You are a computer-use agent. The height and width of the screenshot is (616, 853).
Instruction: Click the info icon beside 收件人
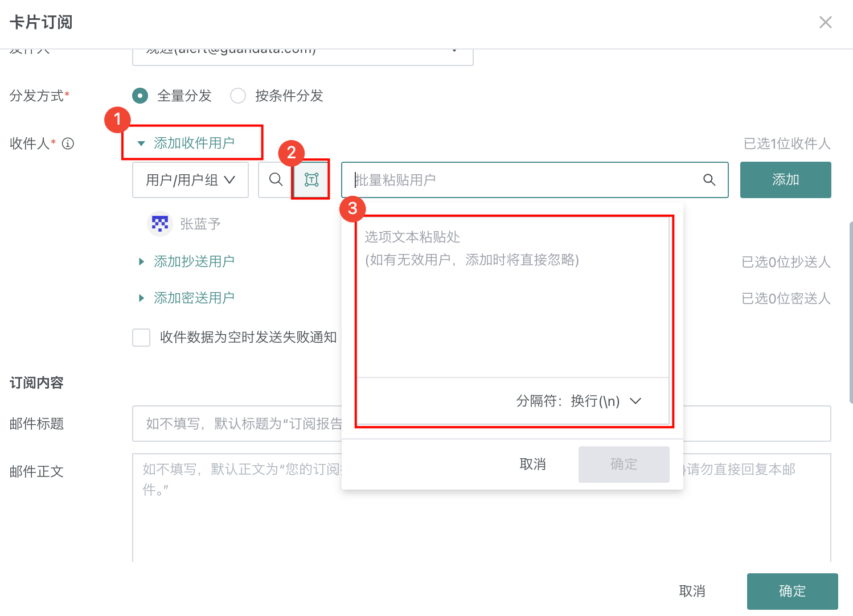pyautogui.click(x=68, y=143)
